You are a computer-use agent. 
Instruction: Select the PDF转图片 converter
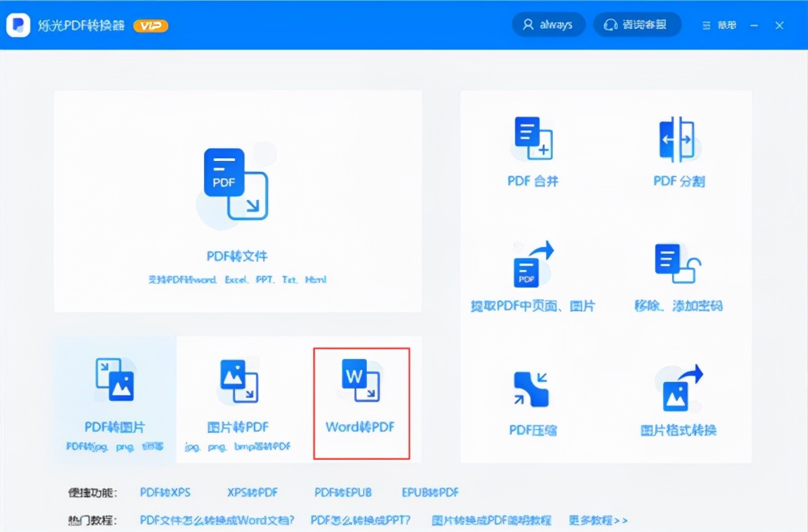(113, 397)
